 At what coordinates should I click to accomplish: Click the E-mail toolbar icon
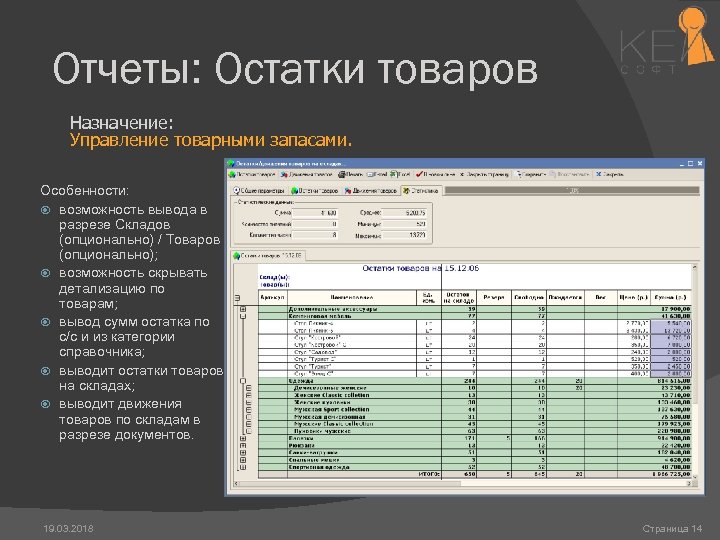[x=371, y=174]
